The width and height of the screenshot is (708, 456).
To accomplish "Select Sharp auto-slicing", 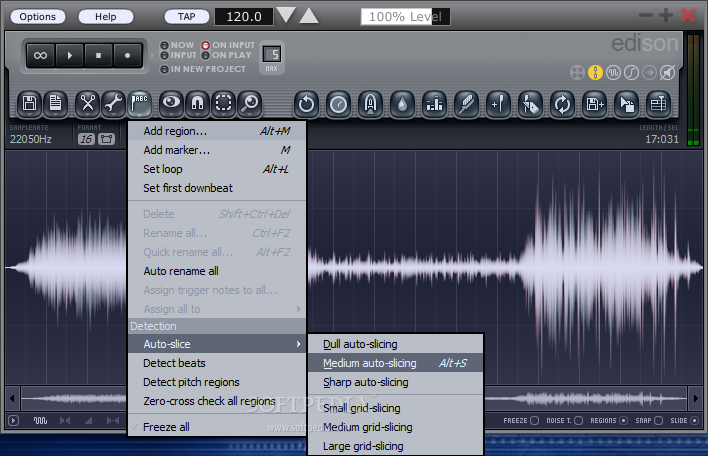I will [x=396, y=382].
